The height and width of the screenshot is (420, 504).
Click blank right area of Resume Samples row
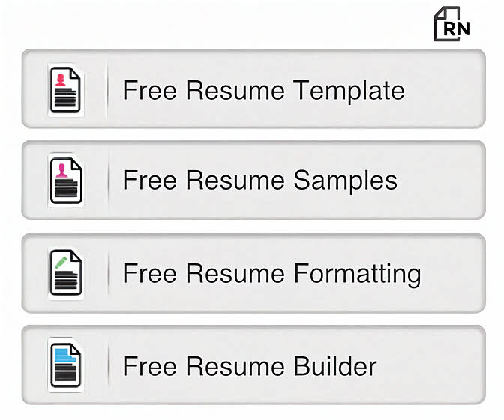tap(442, 181)
